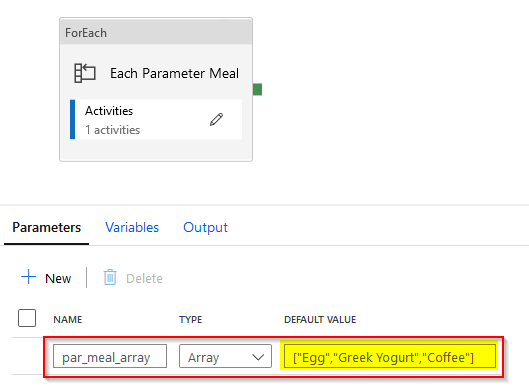Click the Delete button label
The height and width of the screenshot is (389, 529).
144,279
